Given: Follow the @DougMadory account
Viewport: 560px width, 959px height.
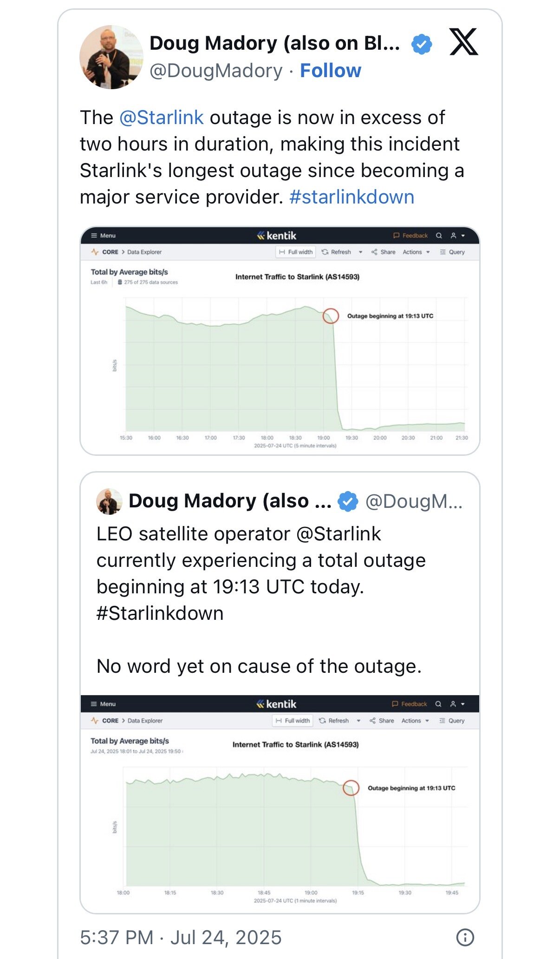Looking at the screenshot, I should tap(331, 71).
